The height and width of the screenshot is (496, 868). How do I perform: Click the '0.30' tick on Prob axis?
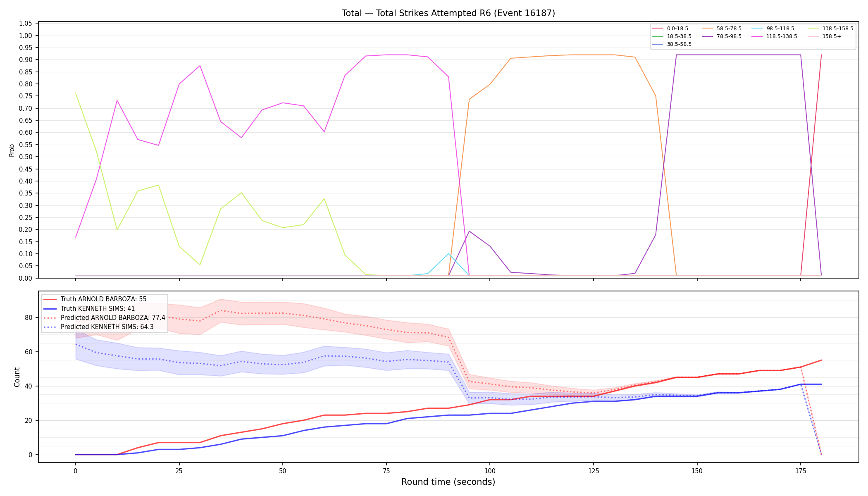[26, 205]
